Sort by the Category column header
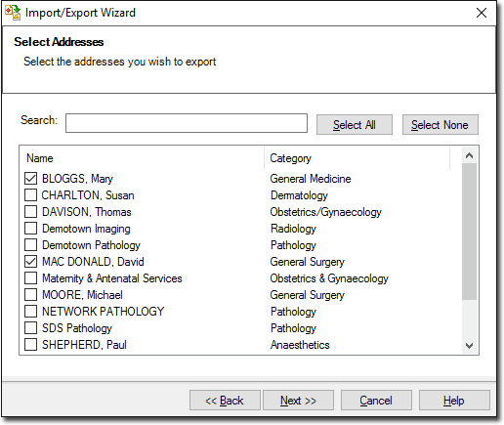This screenshot has height=425, width=504. click(357, 158)
